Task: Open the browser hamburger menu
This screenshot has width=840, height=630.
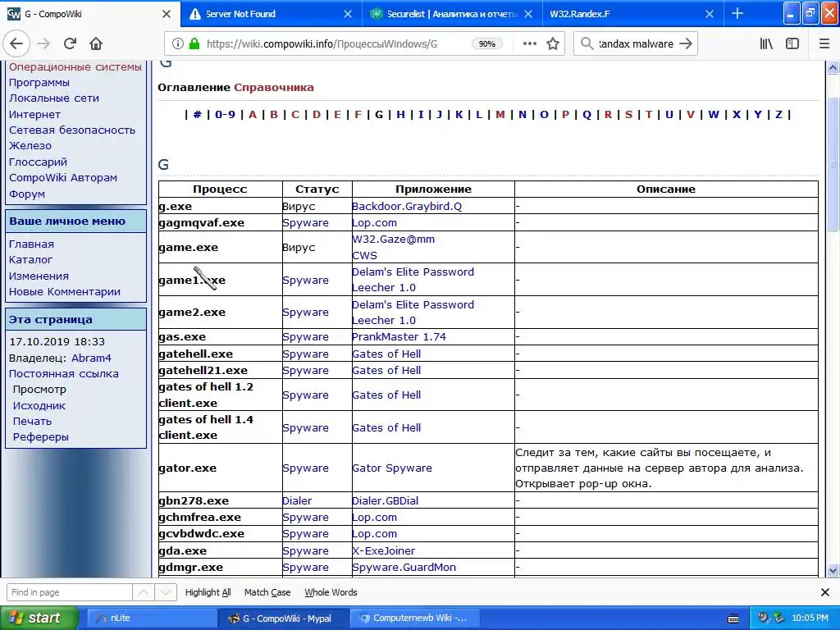Action: click(x=824, y=44)
